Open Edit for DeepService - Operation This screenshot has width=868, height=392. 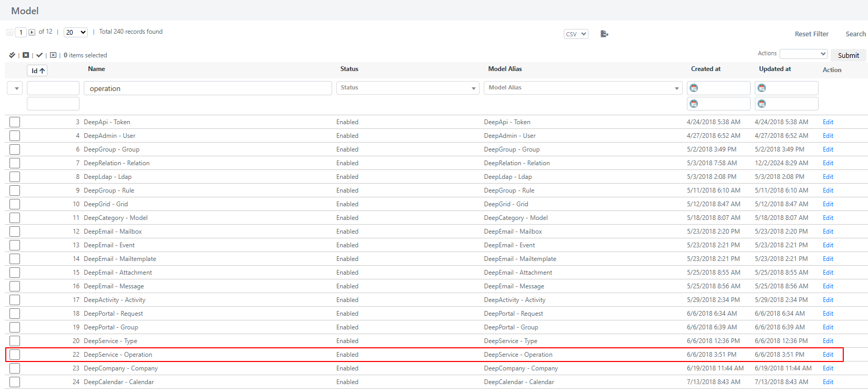(828, 355)
